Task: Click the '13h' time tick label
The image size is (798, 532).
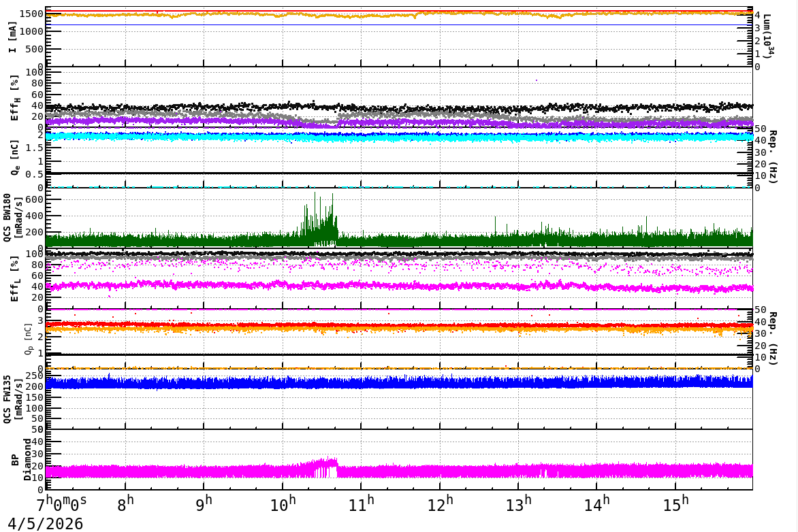Action: 518,504
